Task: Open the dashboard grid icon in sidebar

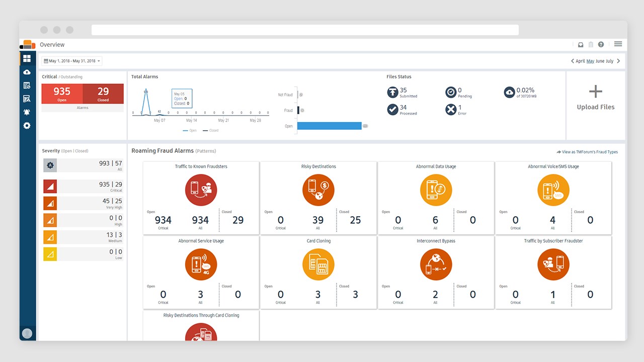Action: tap(27, 59)
